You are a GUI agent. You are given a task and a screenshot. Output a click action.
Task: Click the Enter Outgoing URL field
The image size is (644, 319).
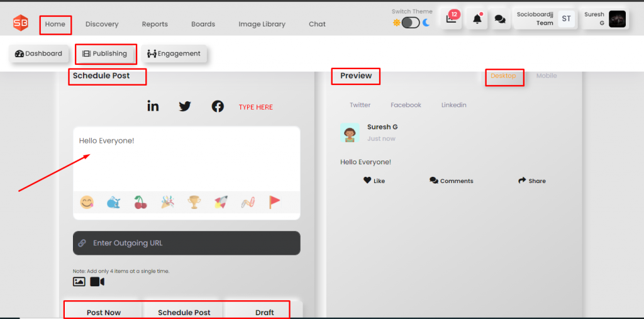pos(186,243)
